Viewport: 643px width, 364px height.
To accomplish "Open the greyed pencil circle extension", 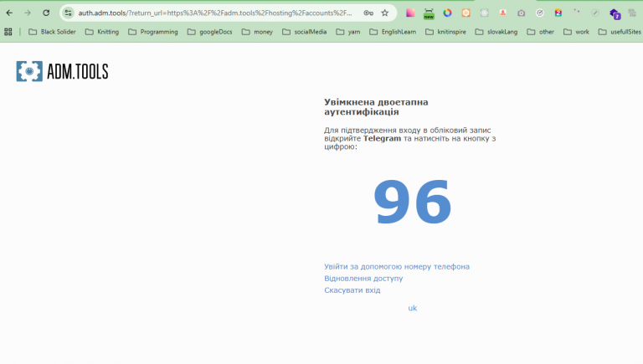I will pos(595,13).
